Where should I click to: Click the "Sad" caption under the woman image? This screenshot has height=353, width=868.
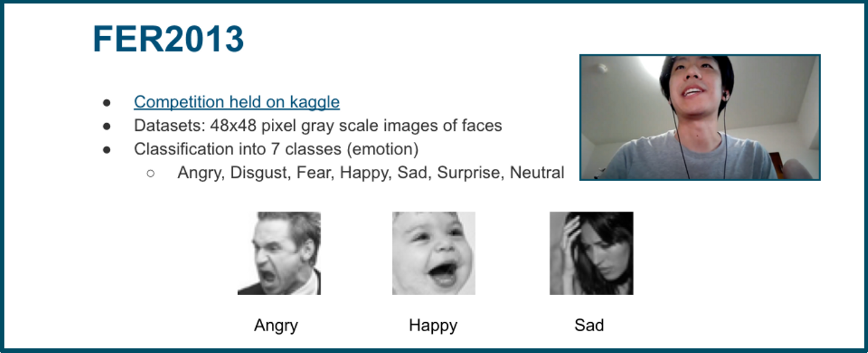tap(589, 325)
